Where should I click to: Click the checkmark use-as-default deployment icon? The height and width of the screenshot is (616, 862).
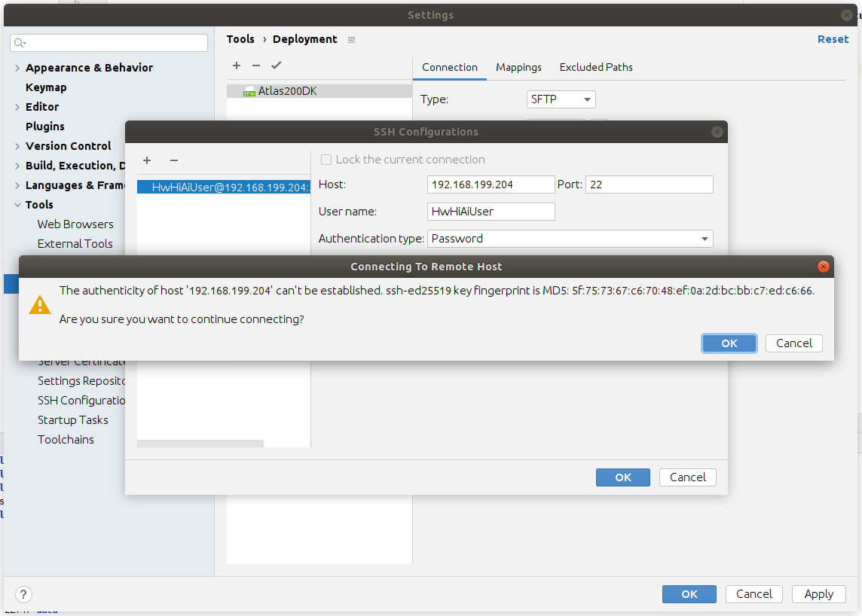pos(276,66)
